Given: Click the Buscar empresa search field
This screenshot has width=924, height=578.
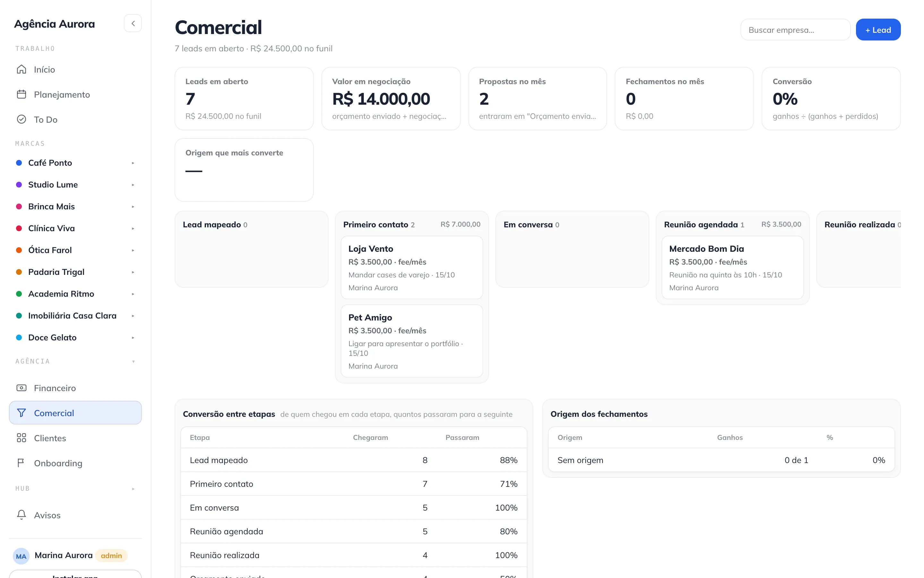Looking at the screenshot, I should point(795,30).
